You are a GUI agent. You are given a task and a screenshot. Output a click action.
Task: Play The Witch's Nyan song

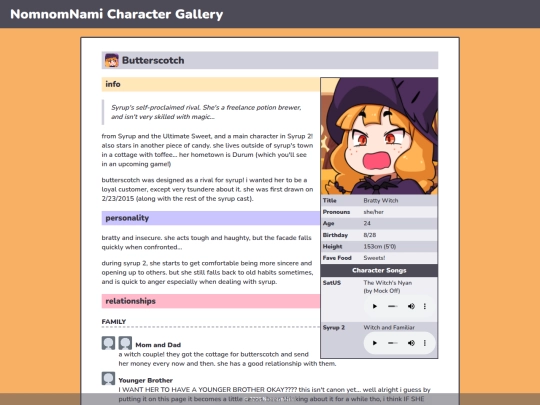[x=375, y=306]
